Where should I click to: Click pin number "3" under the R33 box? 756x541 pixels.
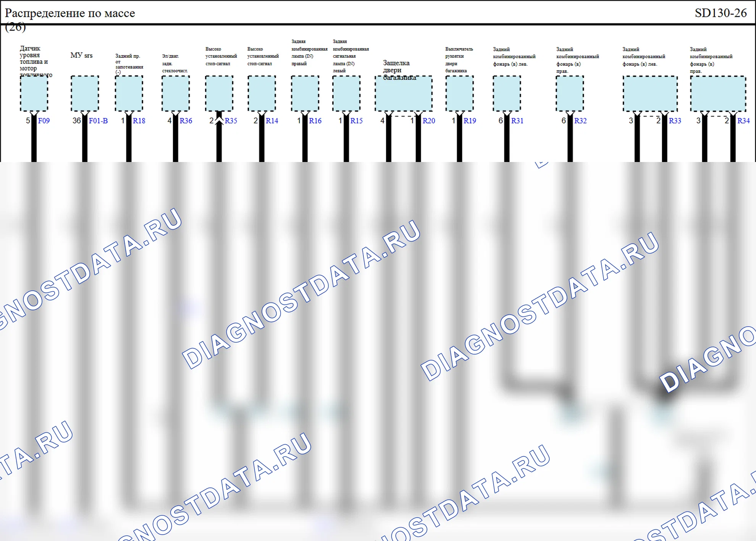(631, 121)
